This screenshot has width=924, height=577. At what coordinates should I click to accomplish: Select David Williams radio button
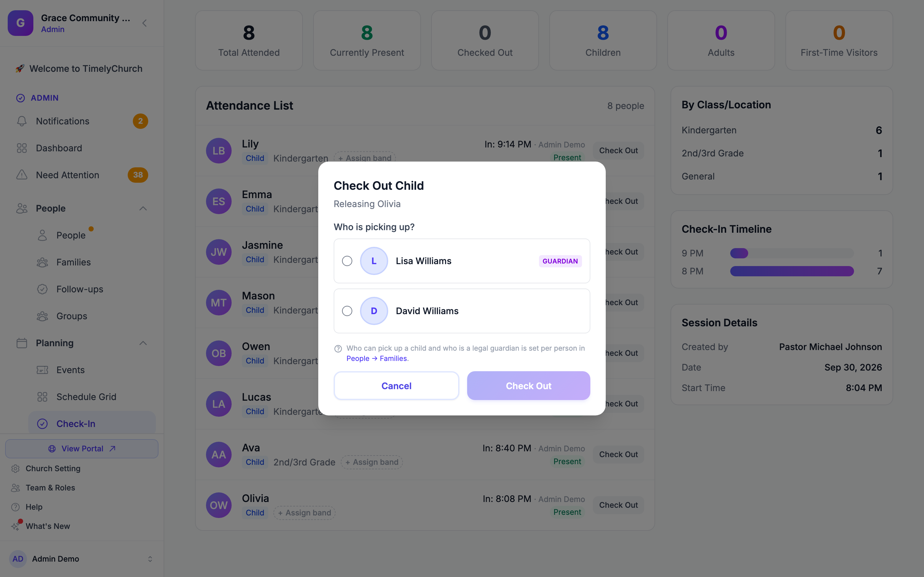(347, 311)
